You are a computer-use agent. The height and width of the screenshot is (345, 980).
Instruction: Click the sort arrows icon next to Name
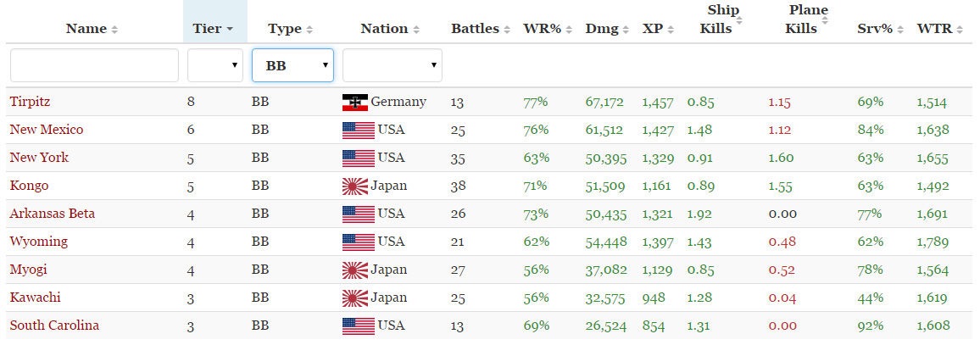pos(114,30)
